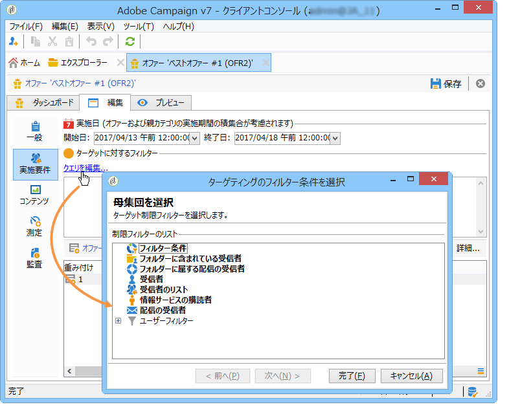Image resolution: width=509 pixels, height=420 pixels.
Task: Click the cut scissors toolbar icon
Action: point(52,41)
